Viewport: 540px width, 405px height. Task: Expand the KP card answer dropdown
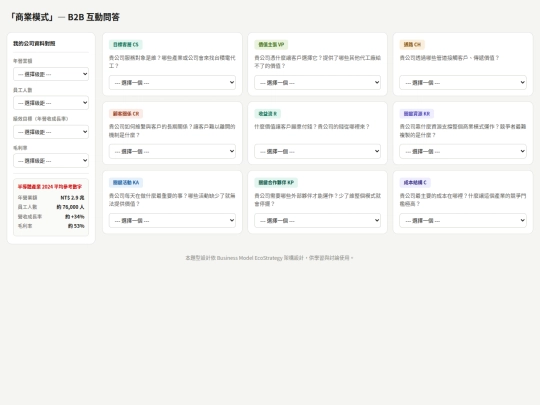tap(318, 220)
